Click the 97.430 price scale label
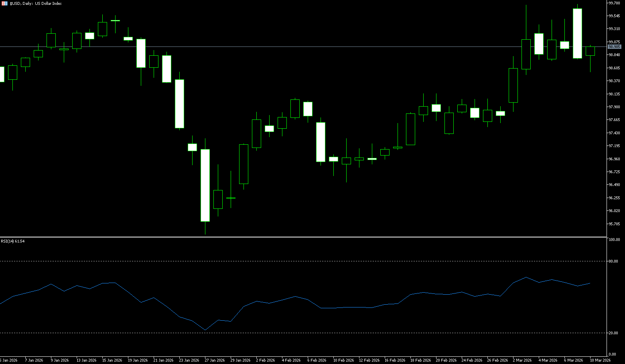This screenshot has width=625, height=364. point(614,133)
